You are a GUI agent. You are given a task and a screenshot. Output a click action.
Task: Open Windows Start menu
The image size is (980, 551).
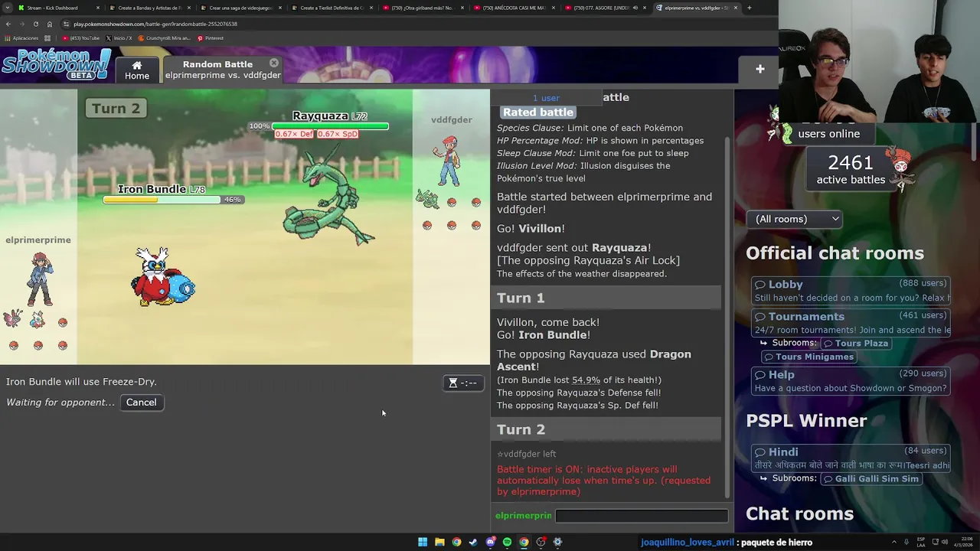pyautogui.click(x=423, y=542)
